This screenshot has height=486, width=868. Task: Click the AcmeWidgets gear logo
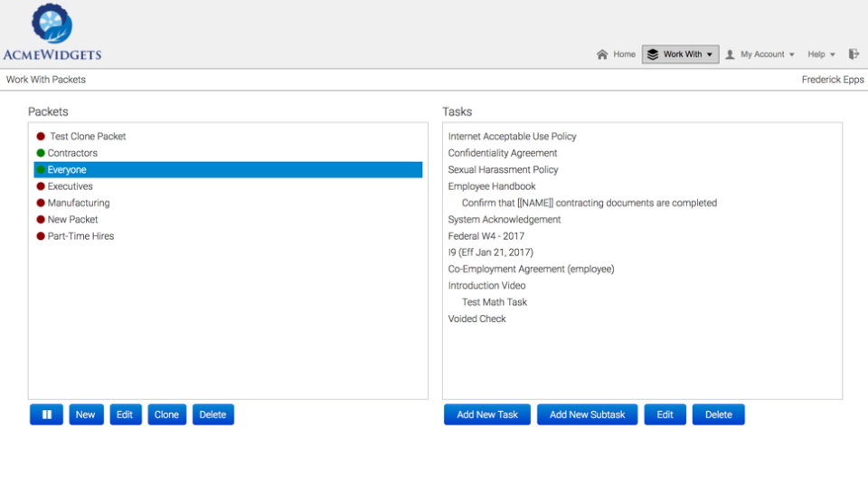coord(52,24)
